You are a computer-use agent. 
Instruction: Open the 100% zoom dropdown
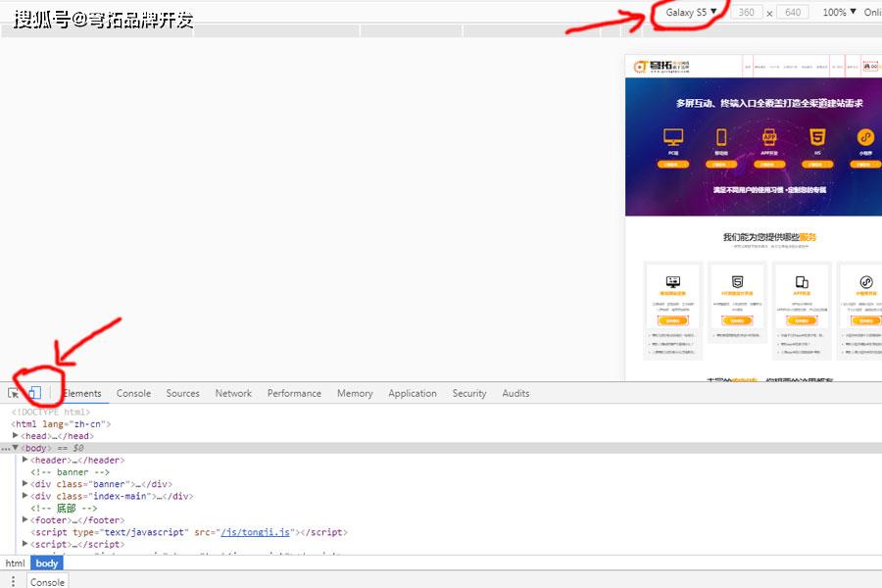coord(839,12)
